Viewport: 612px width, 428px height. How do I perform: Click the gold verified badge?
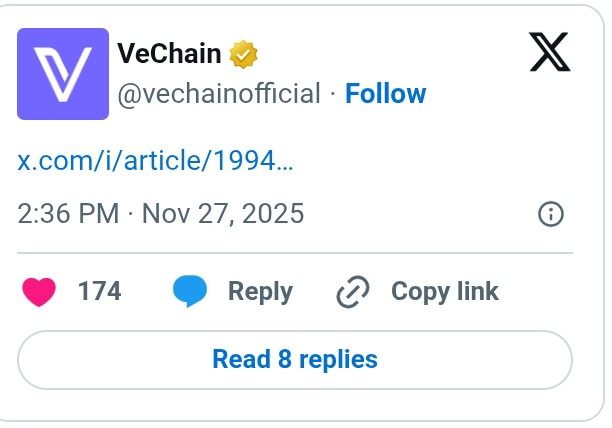244,54
